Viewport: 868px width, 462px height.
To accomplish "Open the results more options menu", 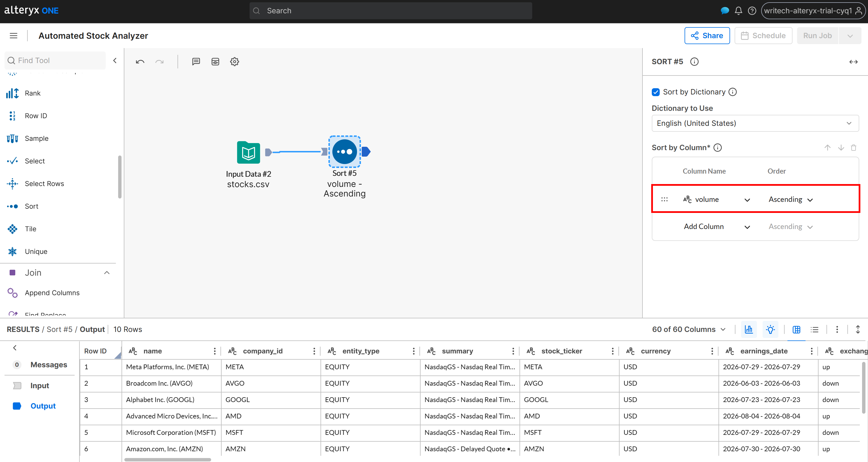I will pyautogui.click(x=837, y=330).
